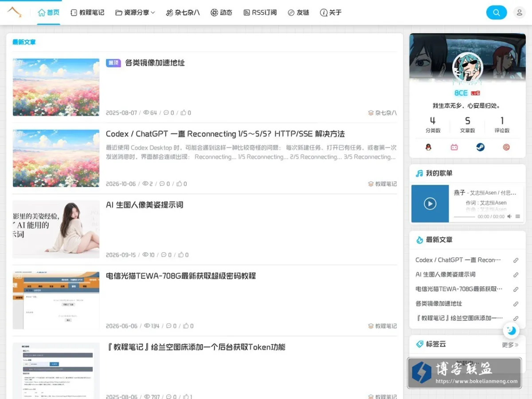Click the flame icon beside sidebar 最新文章
Image resolution: width=532 pixels, height=399 pixels.
pos(419,240)
